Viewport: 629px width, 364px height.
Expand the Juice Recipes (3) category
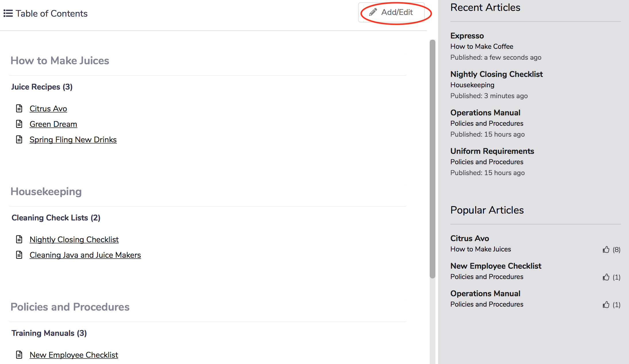(42, 87)
